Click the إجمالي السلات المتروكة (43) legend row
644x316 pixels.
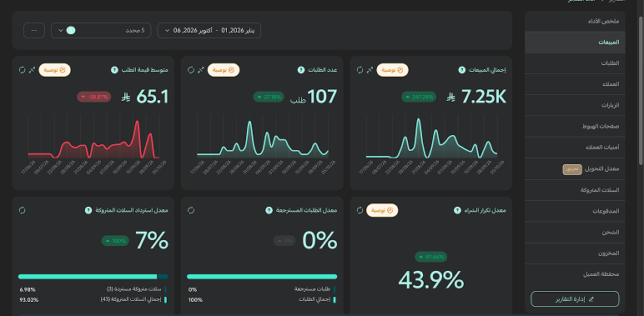click(93, 299)
